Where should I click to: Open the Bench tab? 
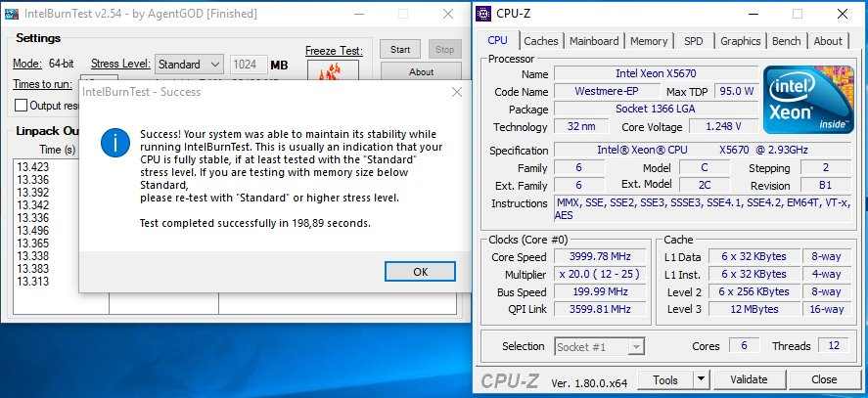(786, 41)
